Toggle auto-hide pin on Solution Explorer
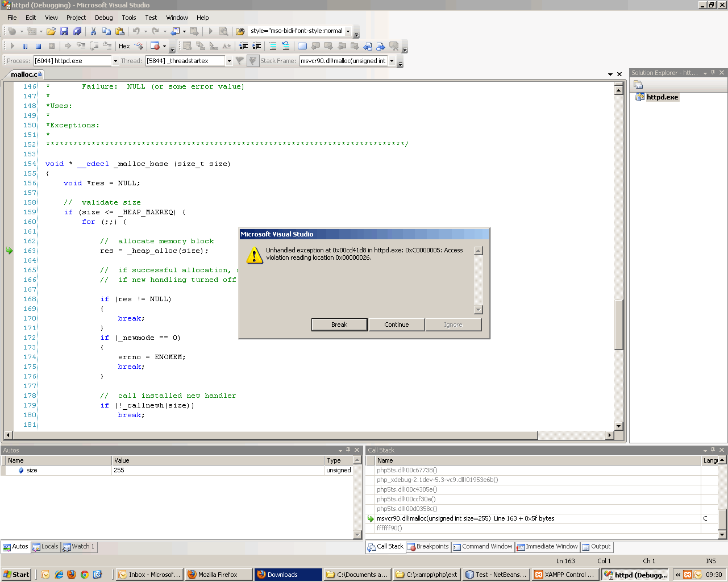This screenshot has width=728, height=582. coord(713,73)
